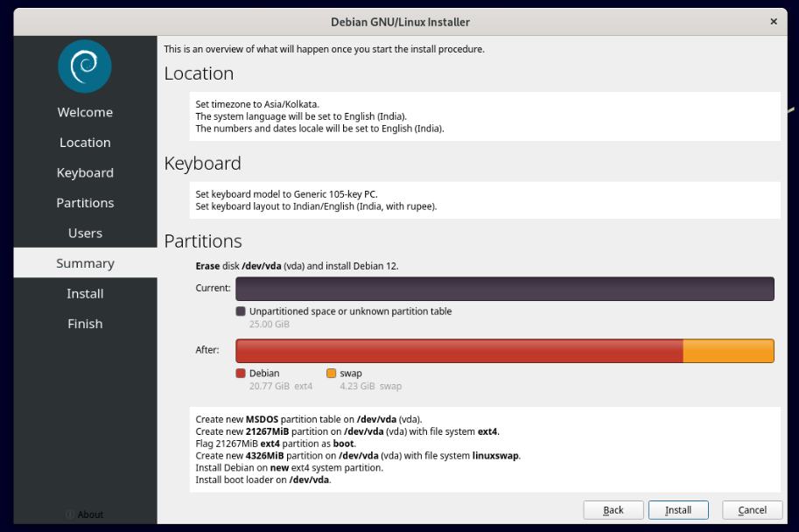799x532 pixels.
Task: Click the About info icon
Action: point(71,514)
